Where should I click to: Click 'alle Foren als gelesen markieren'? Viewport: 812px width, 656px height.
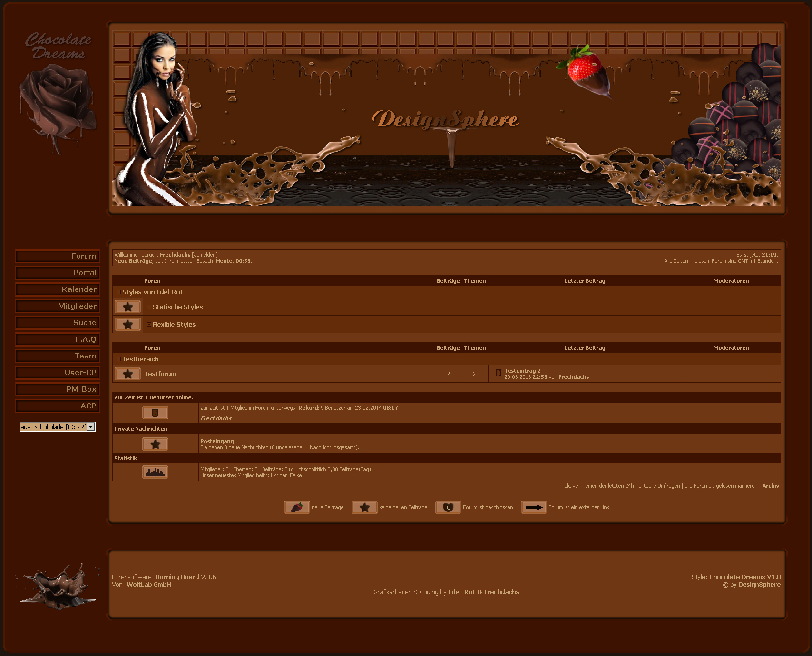[x=721, y=486]
